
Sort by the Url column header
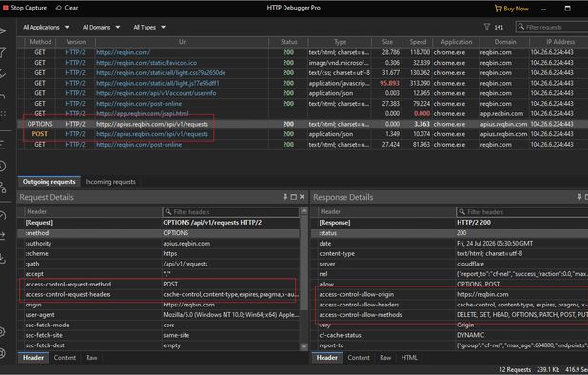point(183,42)
